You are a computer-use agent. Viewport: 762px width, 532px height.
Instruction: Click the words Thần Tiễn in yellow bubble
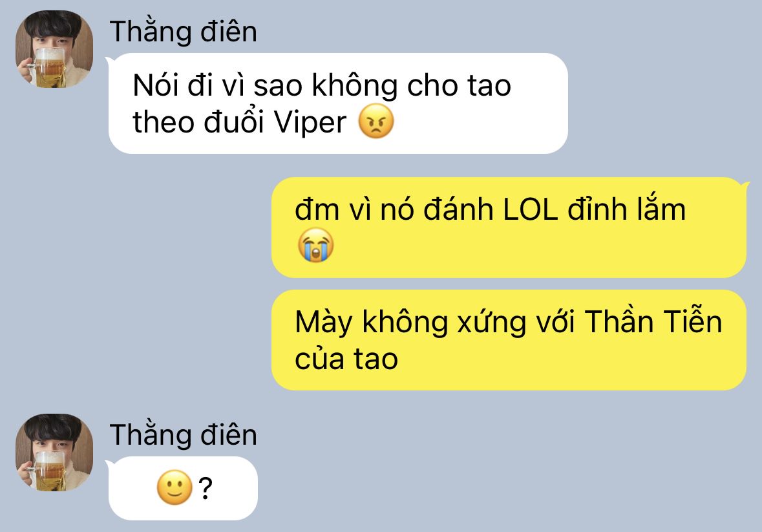(x=653, y=322)
